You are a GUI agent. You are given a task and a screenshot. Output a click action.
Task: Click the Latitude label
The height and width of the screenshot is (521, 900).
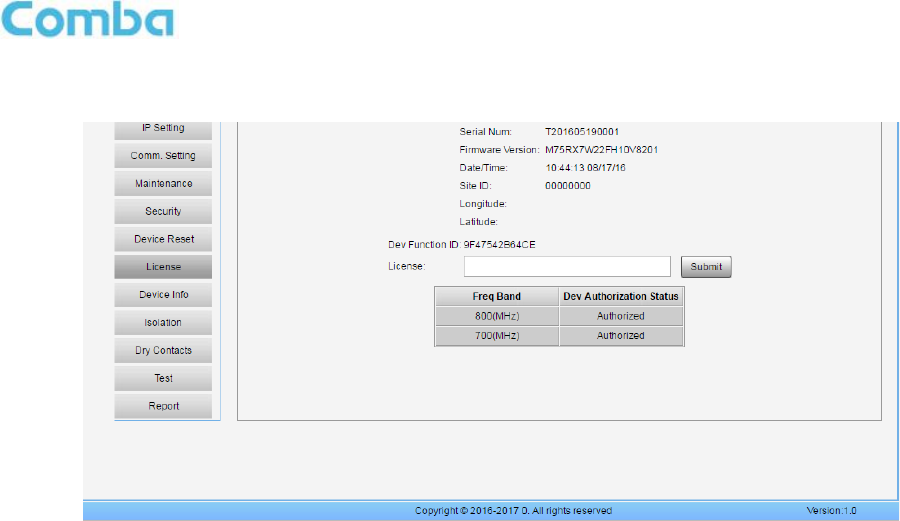[478, 221]
